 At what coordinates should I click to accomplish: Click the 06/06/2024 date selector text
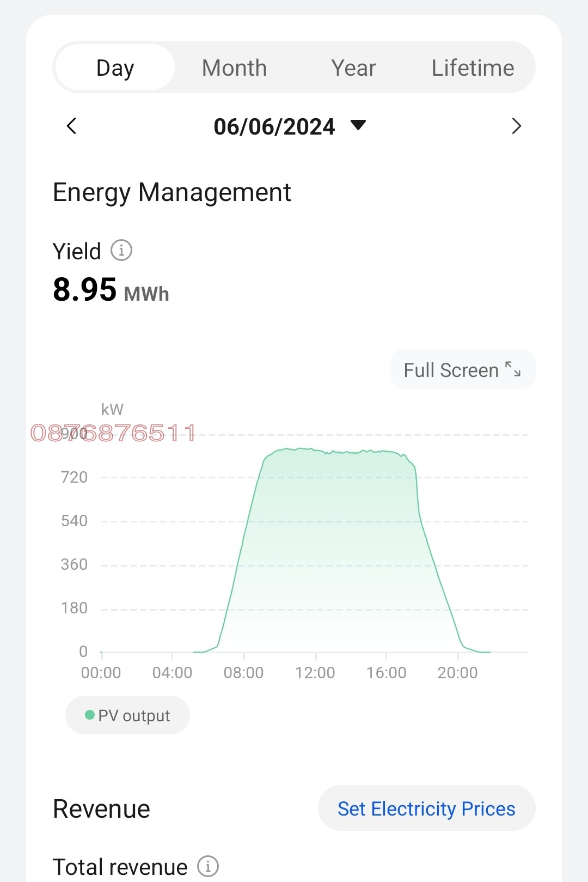pos(274,127)
